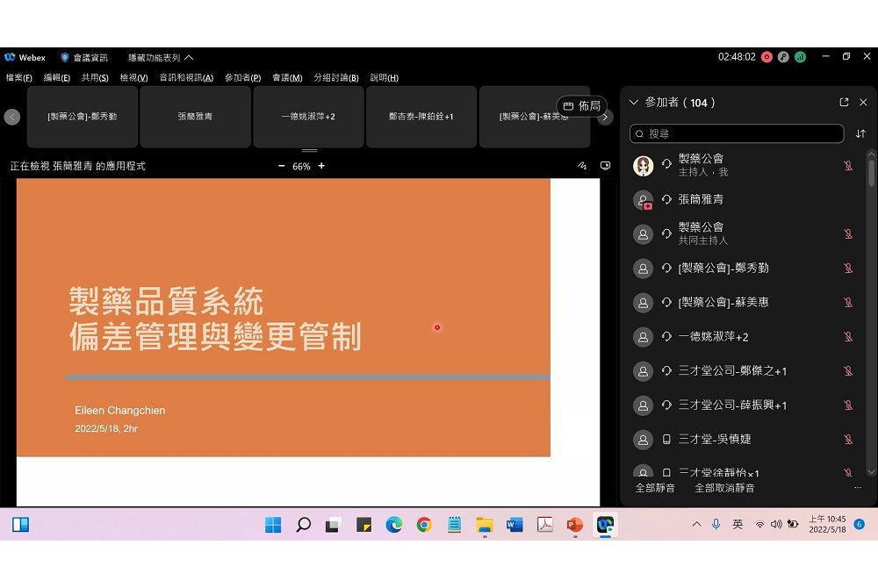Screen dimensions: 878x588
Task: Open more options ellipsis in participants panel
Action: (857, 488)
